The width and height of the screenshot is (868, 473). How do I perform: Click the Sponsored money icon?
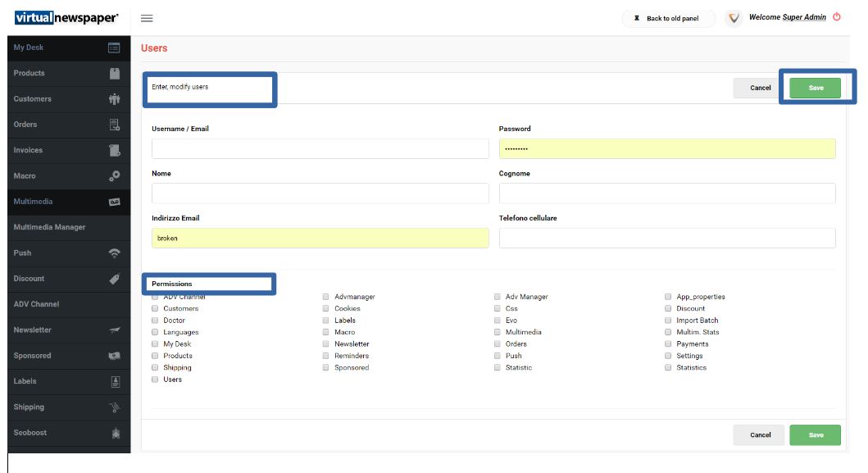click(x=115, y=356)
